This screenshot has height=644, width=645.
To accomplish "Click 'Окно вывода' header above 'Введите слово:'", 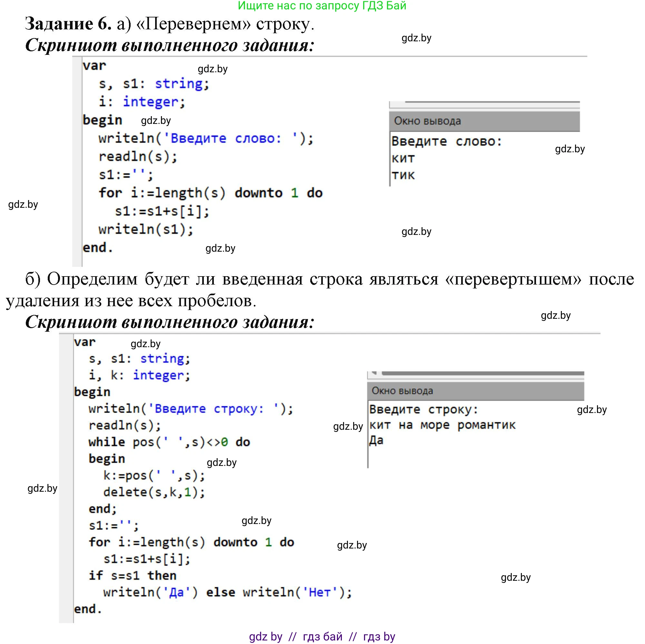I will [x=484, y=121].
